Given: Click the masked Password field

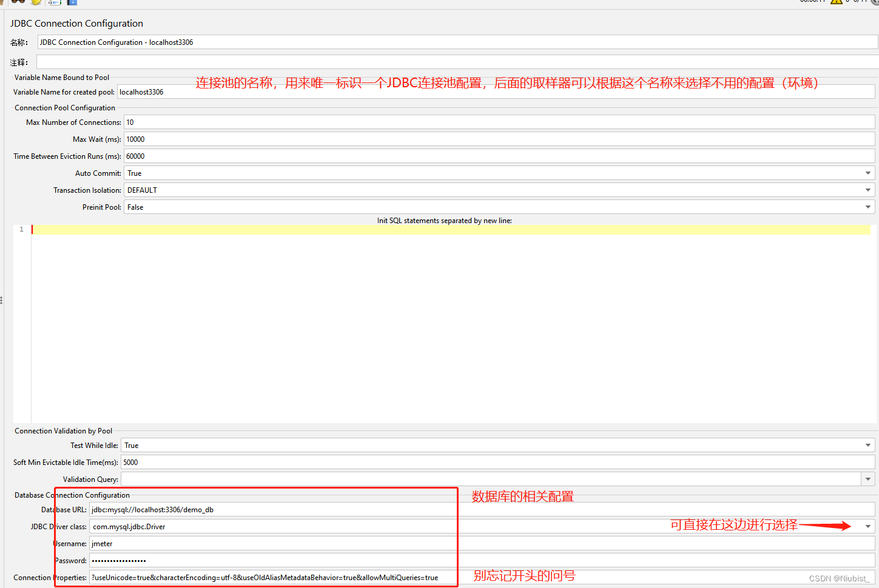Looking at the screenshot, I should 482,560.
